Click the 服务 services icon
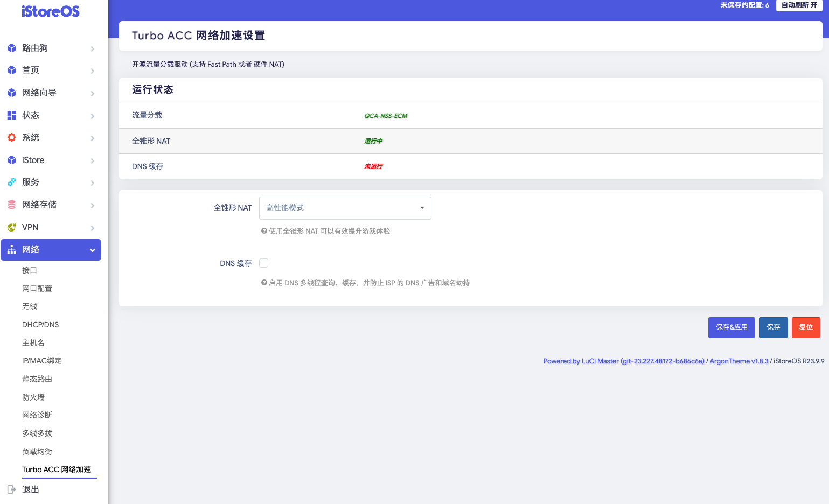The image size is (829, 504). click(x=12, y=182)
